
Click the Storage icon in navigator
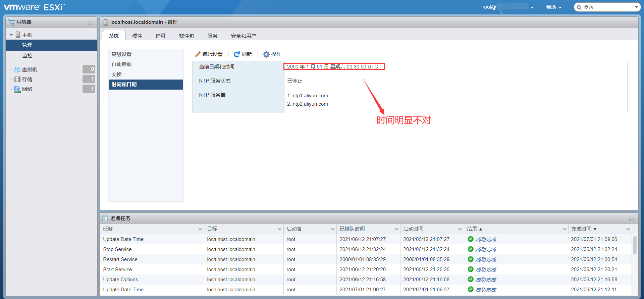click(17, 80)
